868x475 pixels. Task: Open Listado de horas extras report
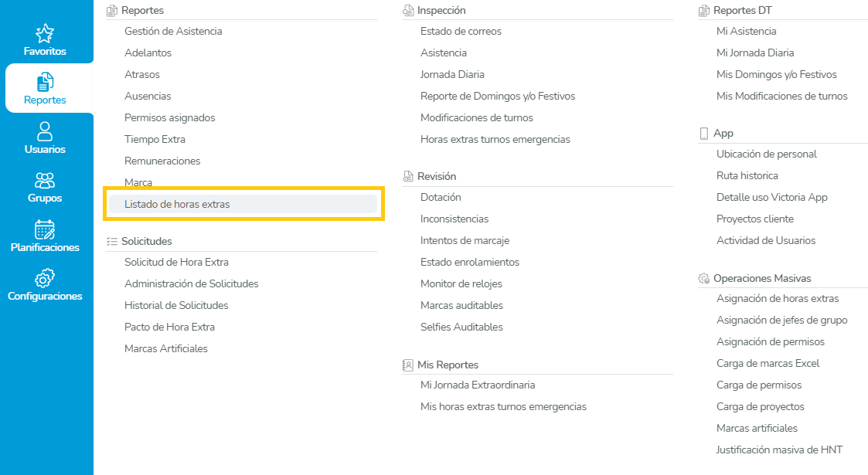pyautogui.click(x=177, y=205)
